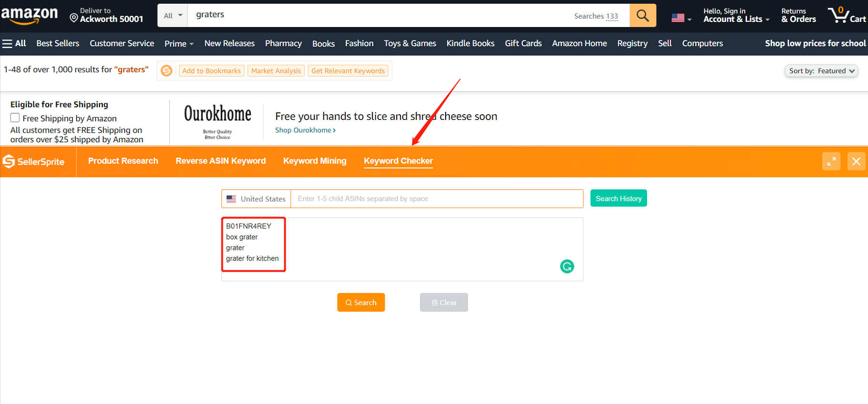Screen dimensions: 868x404
Task: Open the Registry page
Action: pos(632,43)
